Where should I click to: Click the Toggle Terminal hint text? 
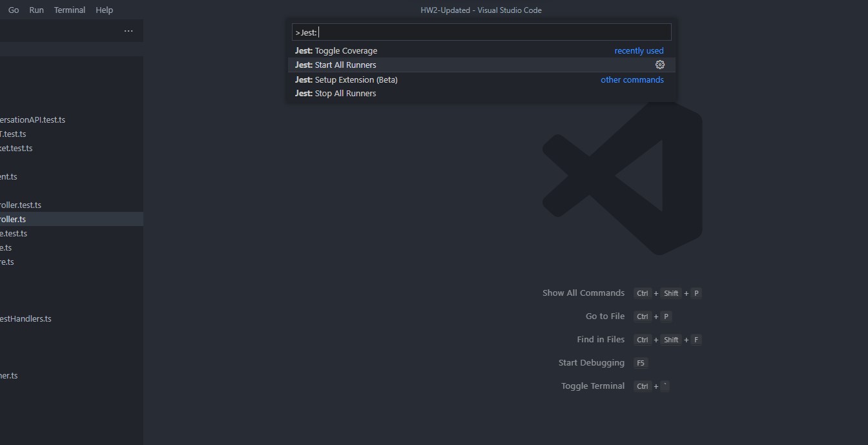tap(593, 386)
